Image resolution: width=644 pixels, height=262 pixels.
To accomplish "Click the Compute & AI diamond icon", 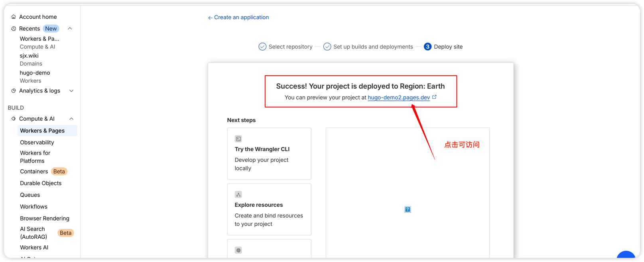I will [x=14, y=119].
